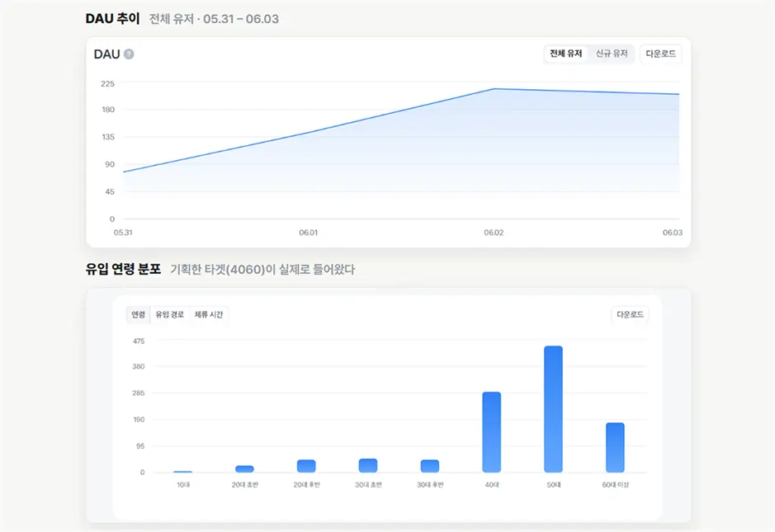The height and width of the screenshot is (532, 775).
Task: Select the 전체 유저 toggle in DAU chart
Action: [566, 54]
